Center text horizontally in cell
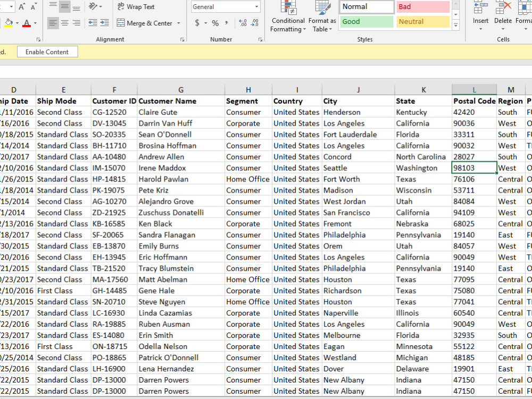Image resolution: width=532 pixels, height=399 pixels. [64, 23]
